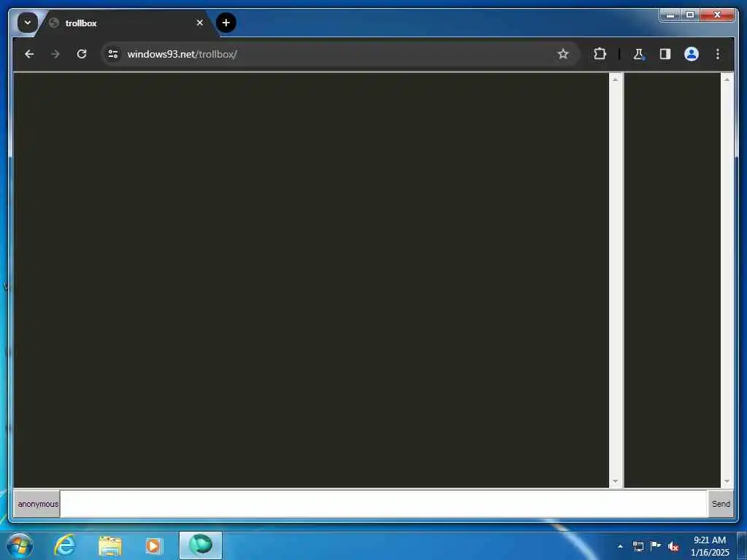Toggle the browser side panel

[x=665, y=54]
